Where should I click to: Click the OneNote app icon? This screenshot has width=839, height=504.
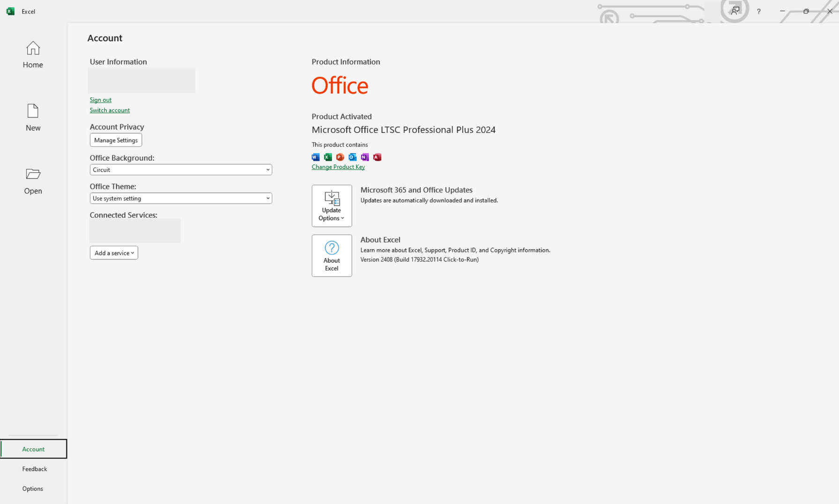365,157
